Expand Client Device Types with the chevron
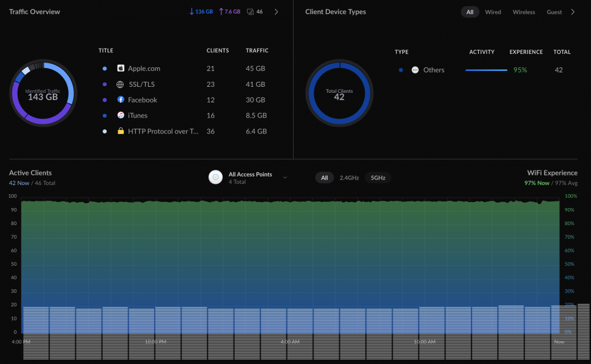591x364 pixels. click(573, 12)
